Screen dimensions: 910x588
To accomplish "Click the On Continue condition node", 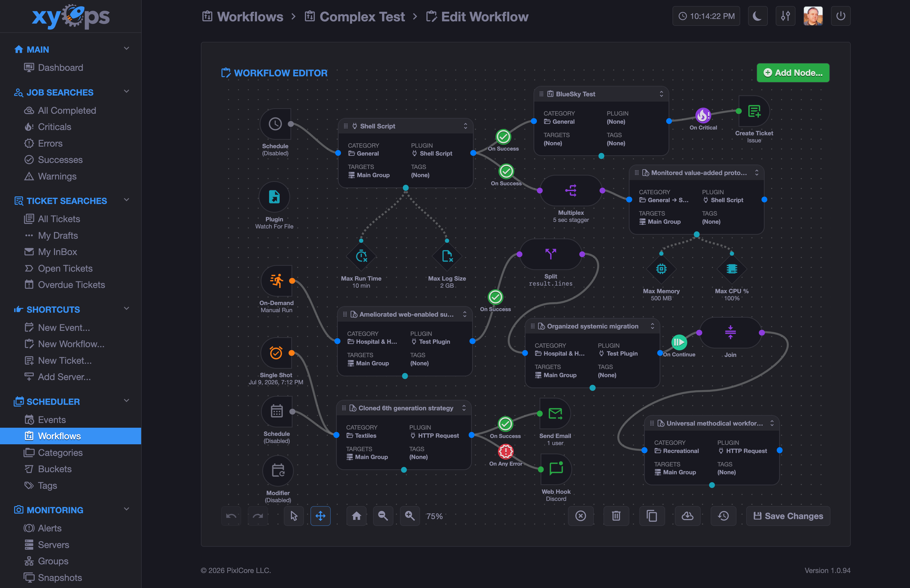I will pyautogui.click(x=679, y=342).
